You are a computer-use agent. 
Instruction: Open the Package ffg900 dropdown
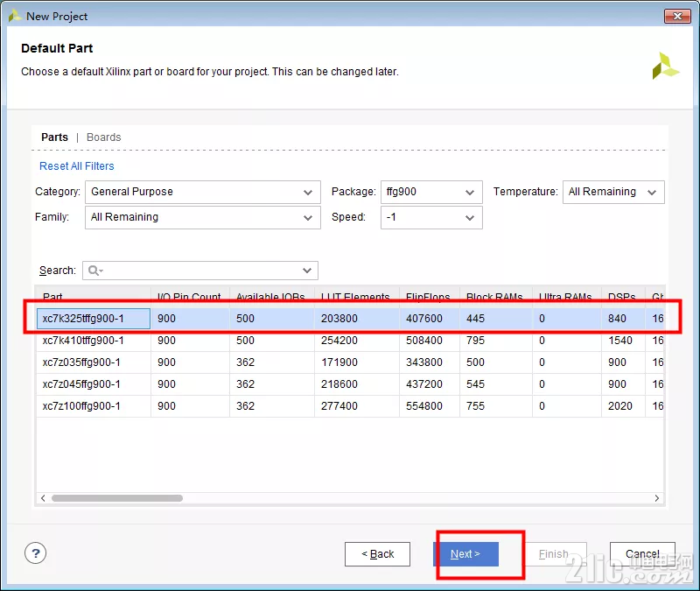click(431, 192)
